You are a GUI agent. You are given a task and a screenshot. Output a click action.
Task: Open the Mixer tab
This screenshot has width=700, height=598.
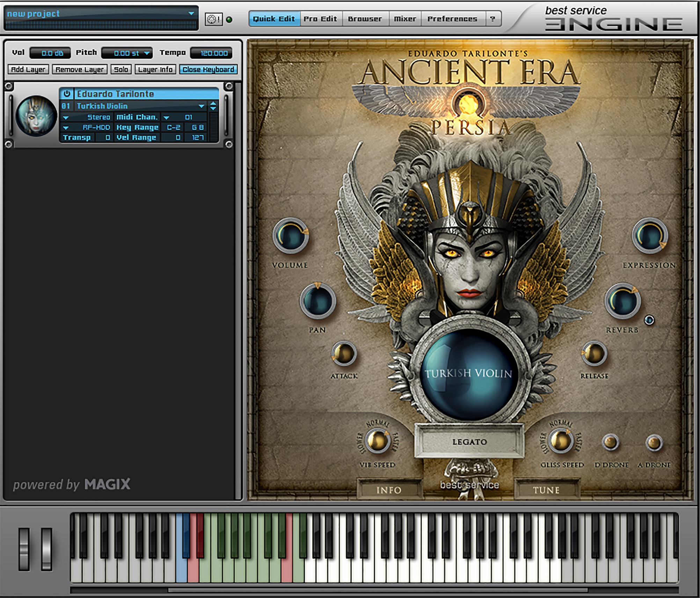tap(405, 19)
